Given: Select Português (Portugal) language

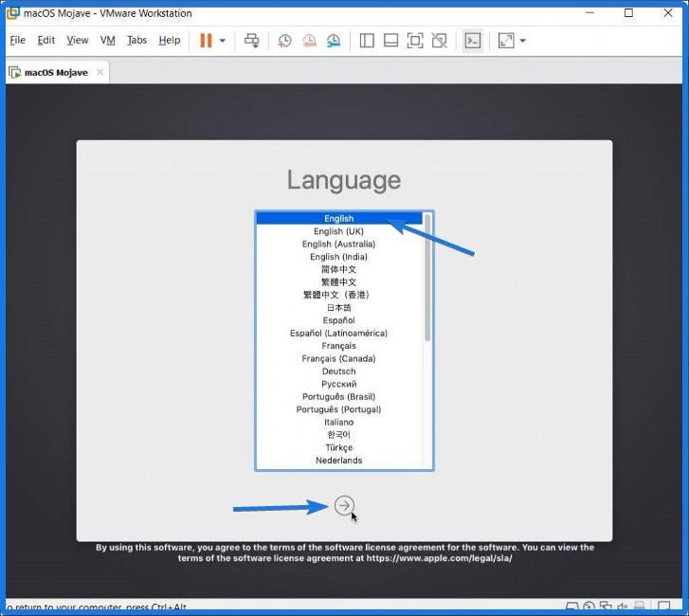Looking at the screenshot, I should (x=338, y=409).
